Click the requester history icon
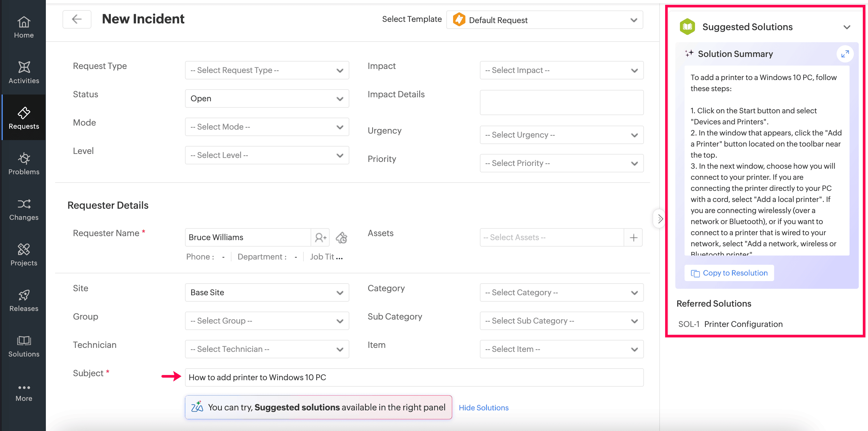868x431 pixels. point(341,238)
